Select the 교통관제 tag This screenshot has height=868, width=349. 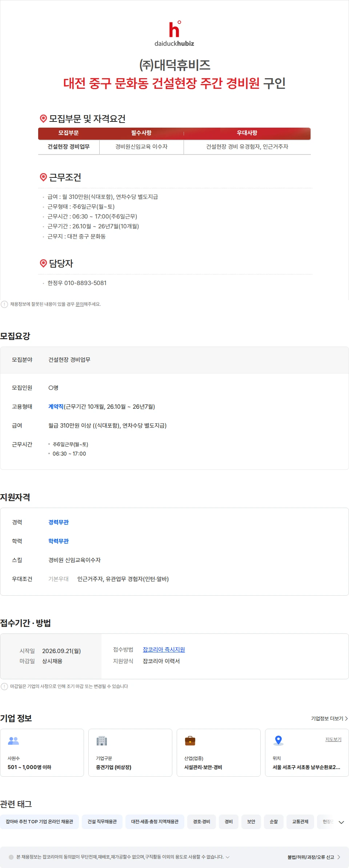[300, 822]
